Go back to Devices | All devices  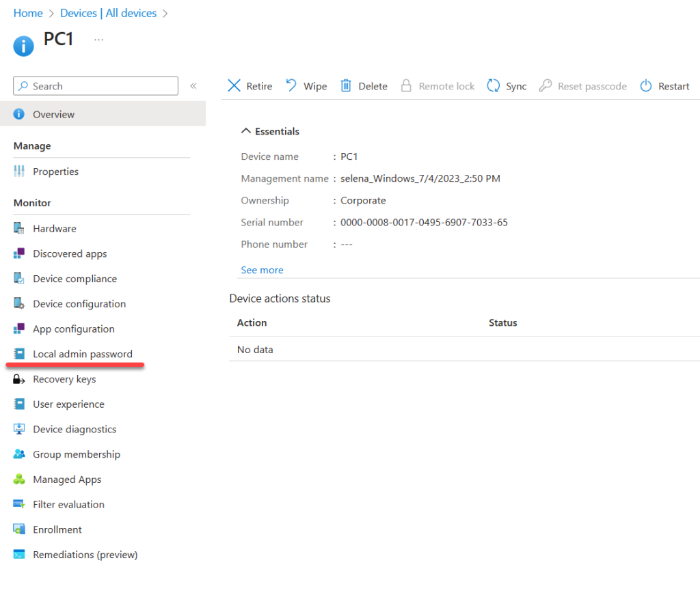[108, 13]
